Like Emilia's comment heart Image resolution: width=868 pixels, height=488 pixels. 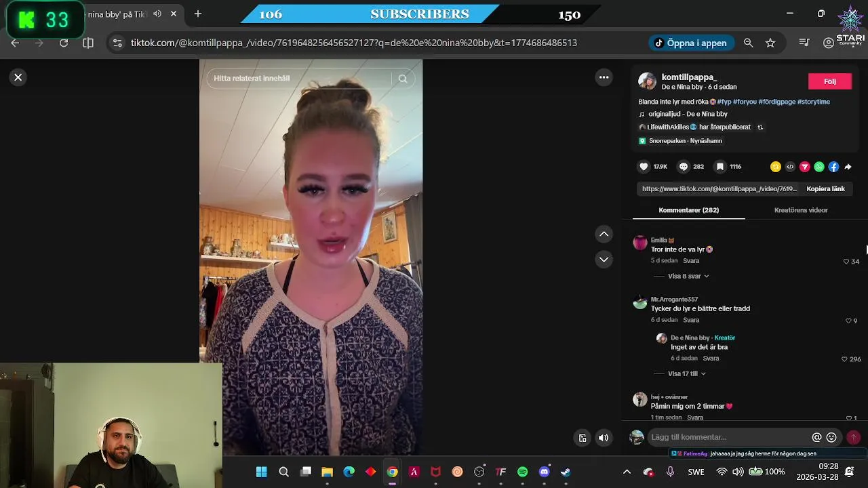click(846, 262)
